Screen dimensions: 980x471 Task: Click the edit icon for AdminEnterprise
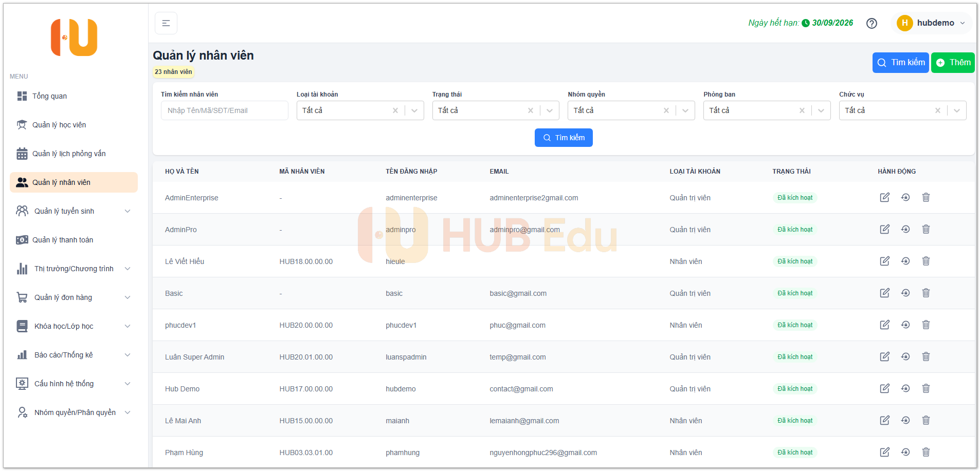(x=885, y=197)
